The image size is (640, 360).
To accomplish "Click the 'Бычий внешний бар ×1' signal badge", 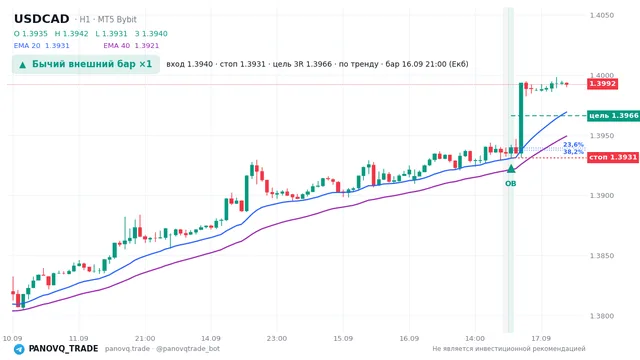I will pos(86,64).
